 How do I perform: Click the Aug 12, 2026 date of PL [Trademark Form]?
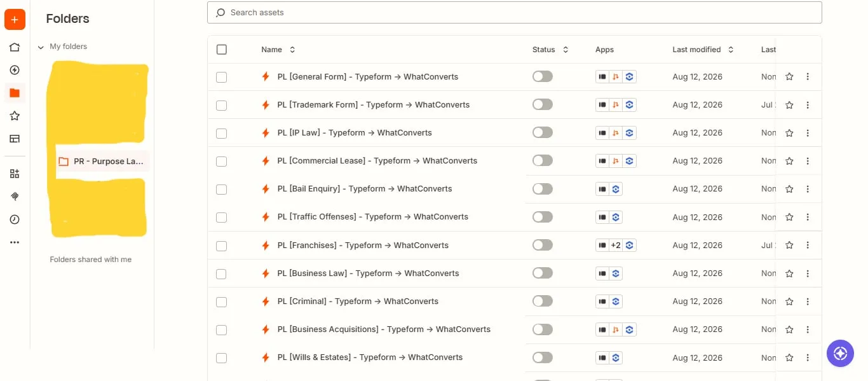(697, 105)
